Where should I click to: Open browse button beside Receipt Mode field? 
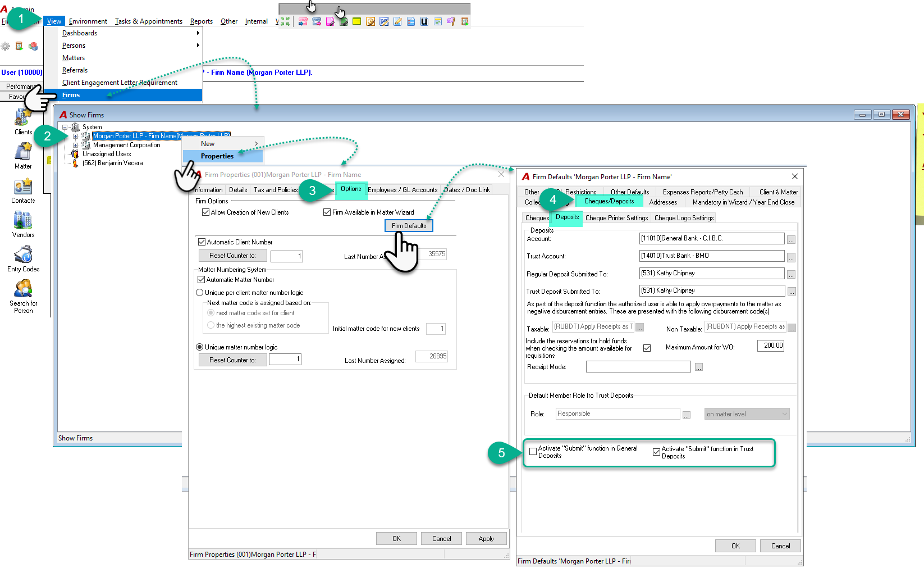(x=699, y=367)
